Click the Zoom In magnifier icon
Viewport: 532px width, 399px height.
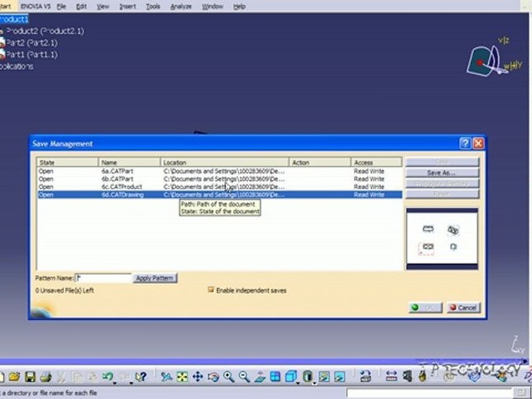point(229,377)
